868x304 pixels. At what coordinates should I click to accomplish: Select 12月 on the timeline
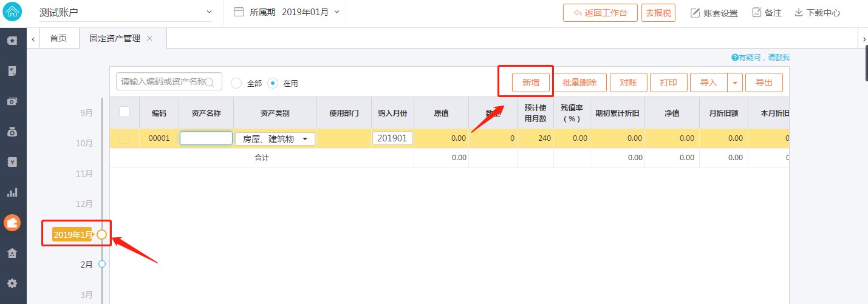[x=84, y=204]
